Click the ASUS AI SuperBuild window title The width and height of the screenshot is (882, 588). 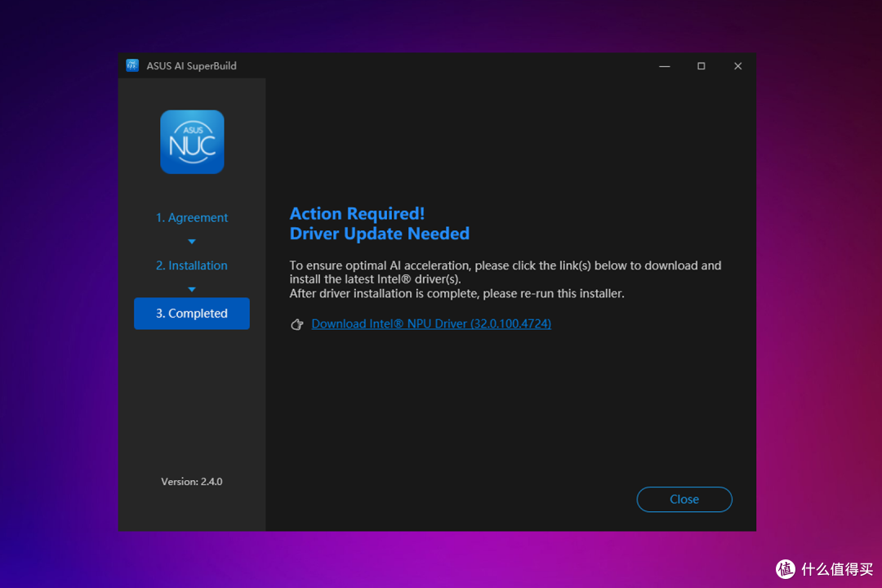click(x=191, y=66)
